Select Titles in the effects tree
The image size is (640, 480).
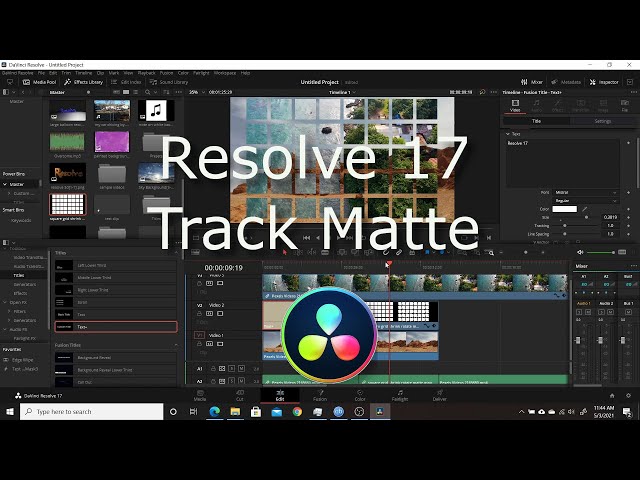click(19, 276)
